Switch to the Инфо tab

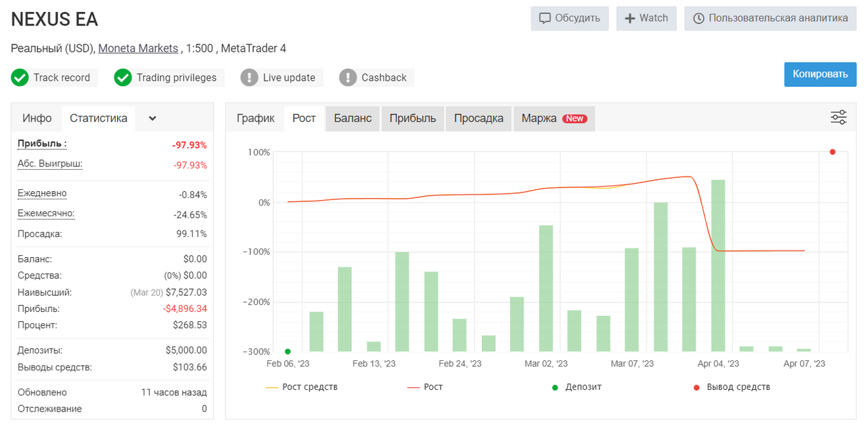[37, 118]
